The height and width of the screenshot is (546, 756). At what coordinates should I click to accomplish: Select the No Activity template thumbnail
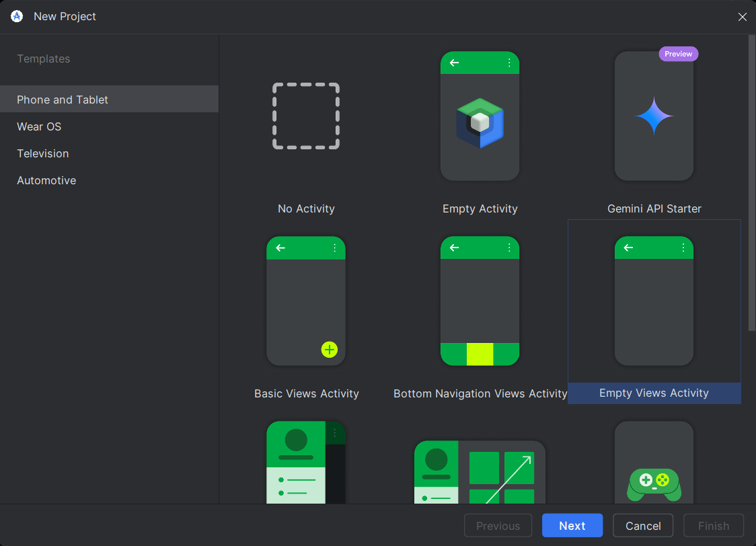coord(306,116)
